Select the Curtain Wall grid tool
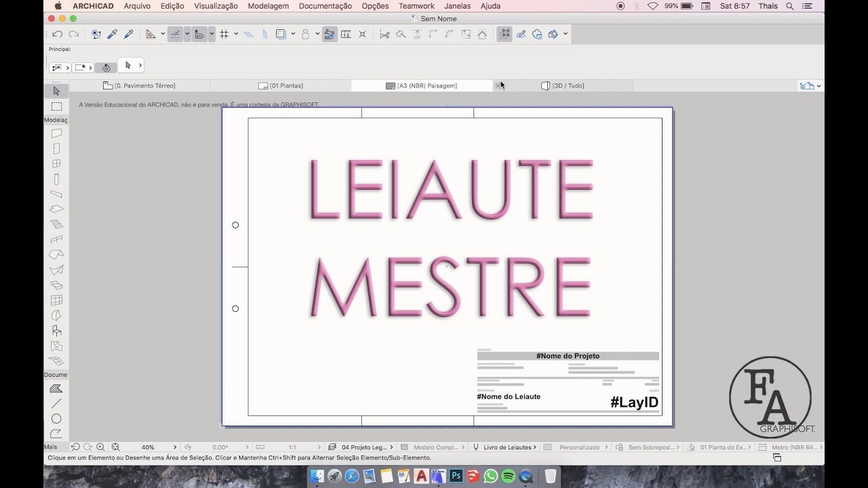The height and width of the screenshot is (488, 868). [56, 300]
